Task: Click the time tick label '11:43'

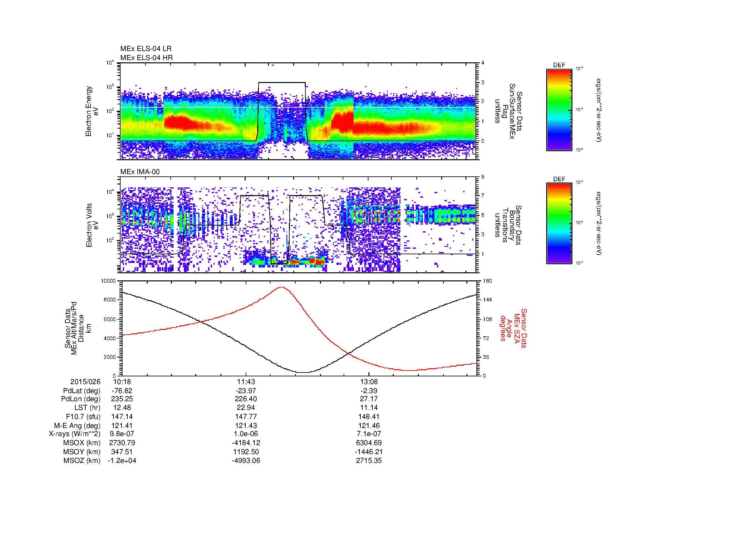Action: 246,382
